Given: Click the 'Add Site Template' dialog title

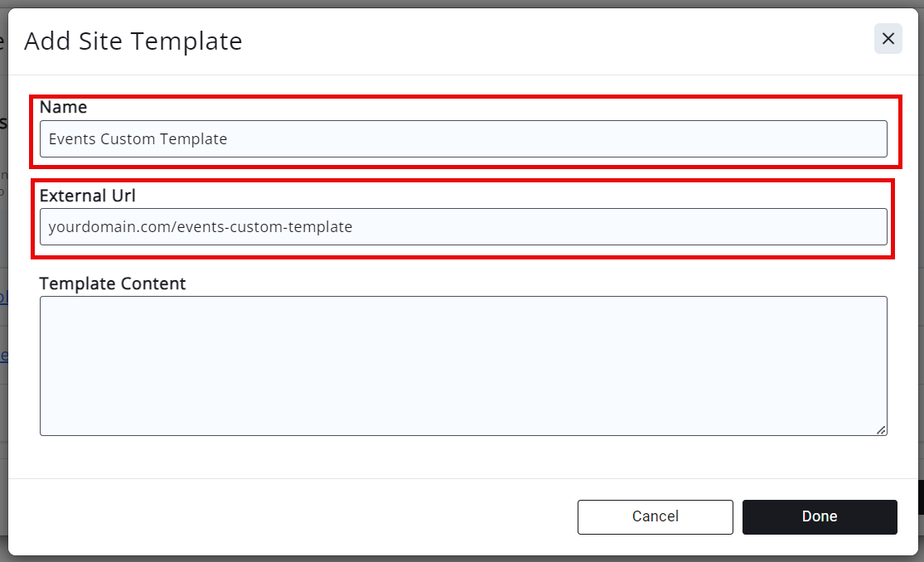Looking at the screenshot, I should [x=133, y=41].
